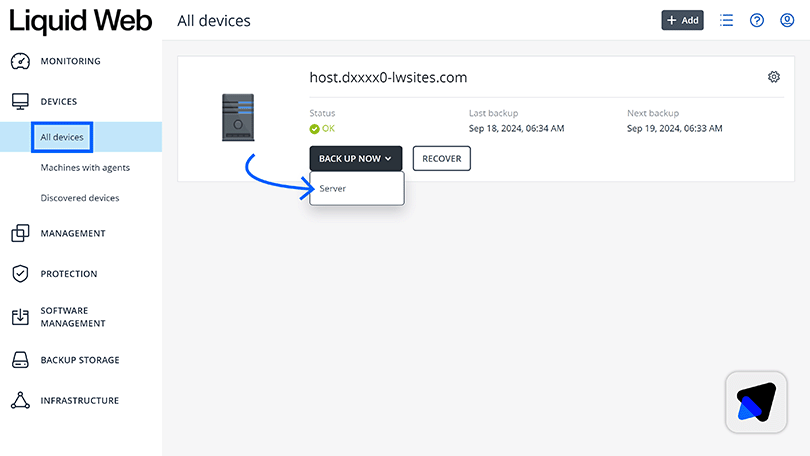
Task: Click hostname host.dxxxx0-lwsites.com
Action: pos(388,77)
